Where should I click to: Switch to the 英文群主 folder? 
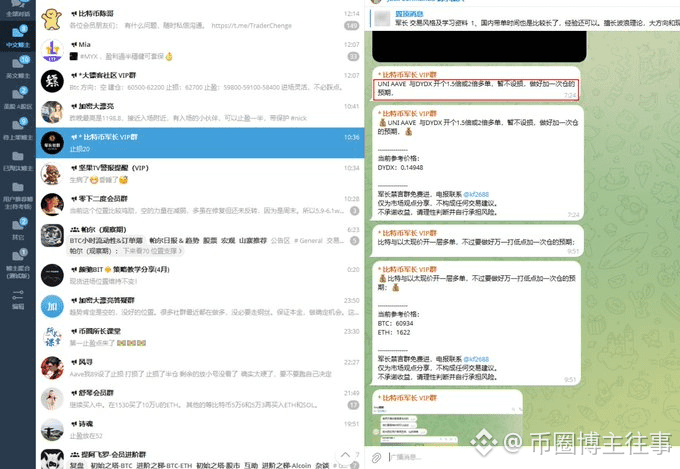pyautogui.click(x=18, y=66)
